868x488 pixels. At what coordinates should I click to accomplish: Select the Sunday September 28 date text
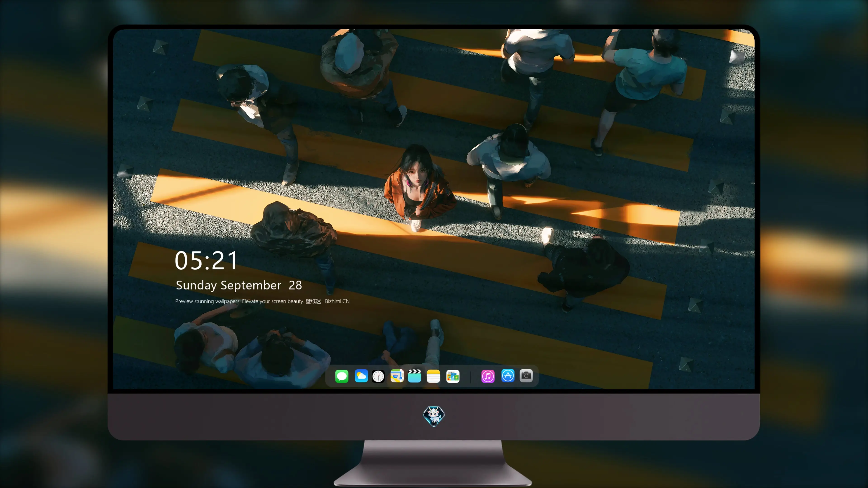click(x=239, y=285)
